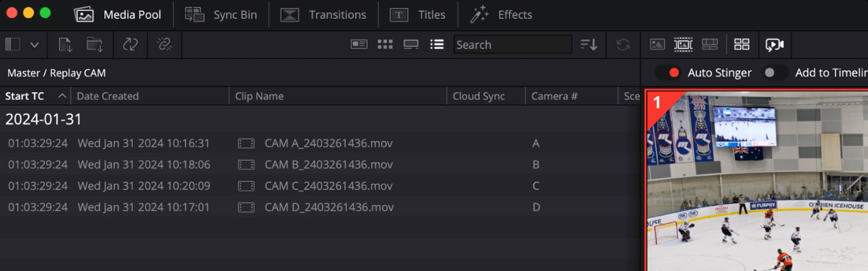868x271 pixels.
Task: Toggle the multiview camera icon
Action: click(x=774, y=45)
